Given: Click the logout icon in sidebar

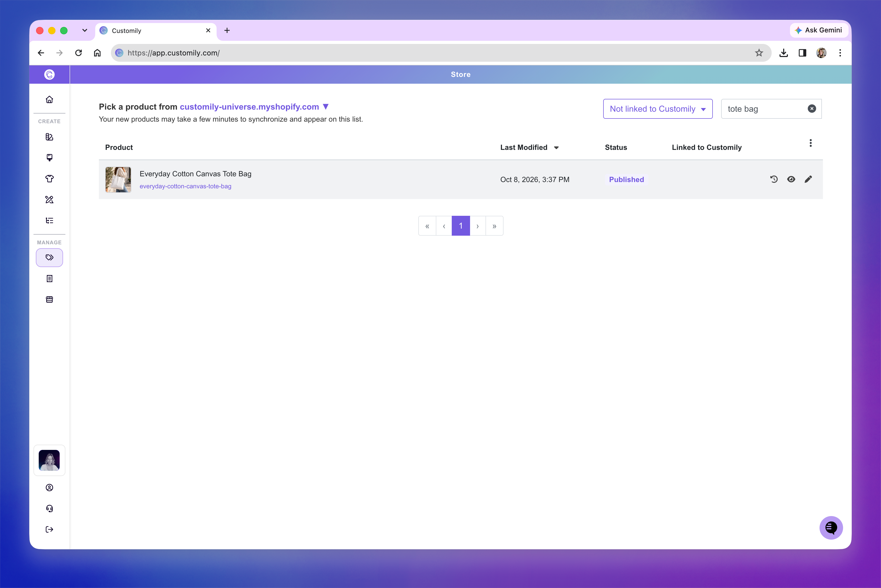Looking at the screenshot, I should (49, 529).
